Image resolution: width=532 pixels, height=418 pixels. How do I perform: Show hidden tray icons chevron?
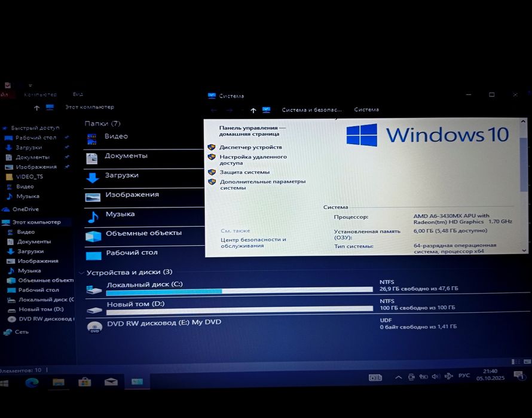pyautogui.click(x=399, y=377)
